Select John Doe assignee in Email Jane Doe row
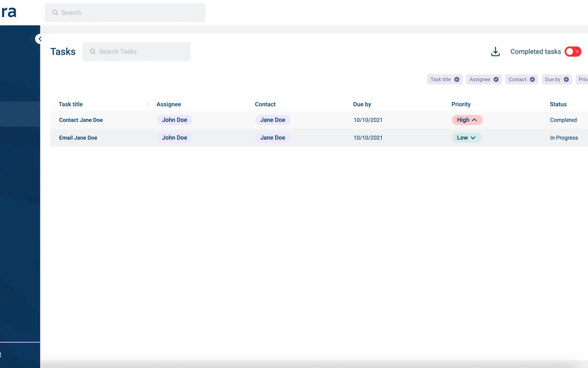 coord(174,137)
